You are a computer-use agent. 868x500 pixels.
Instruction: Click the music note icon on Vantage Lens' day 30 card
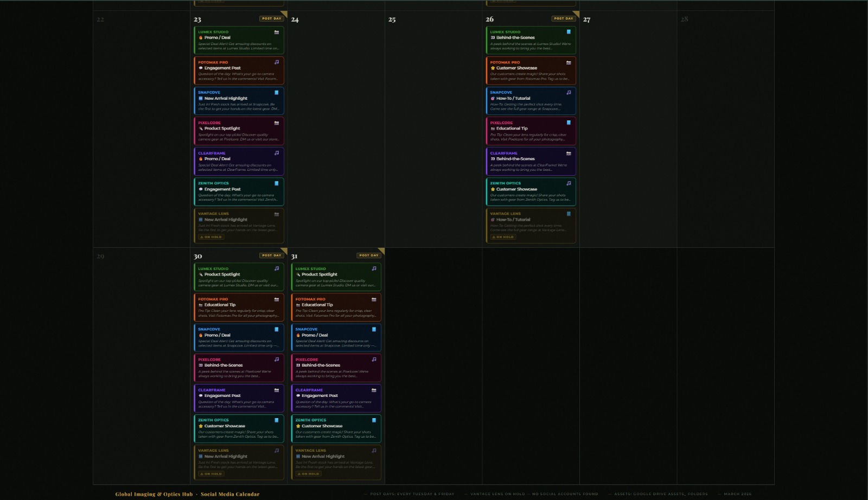(276, 450)
